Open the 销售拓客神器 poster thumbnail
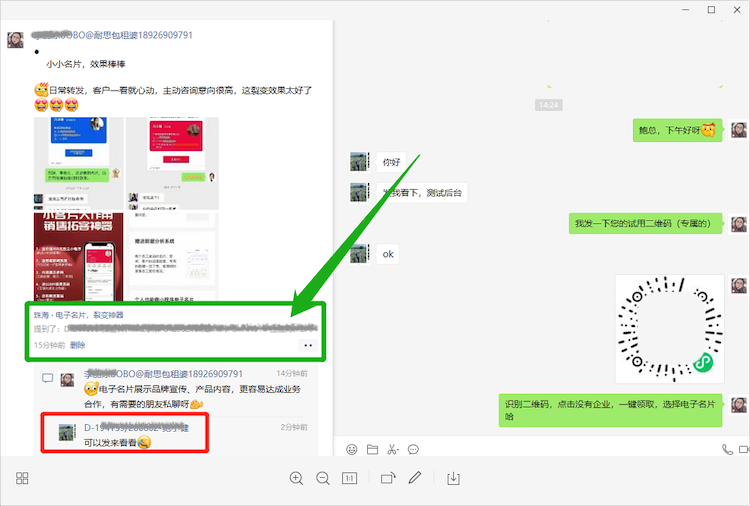 [78, 257]
